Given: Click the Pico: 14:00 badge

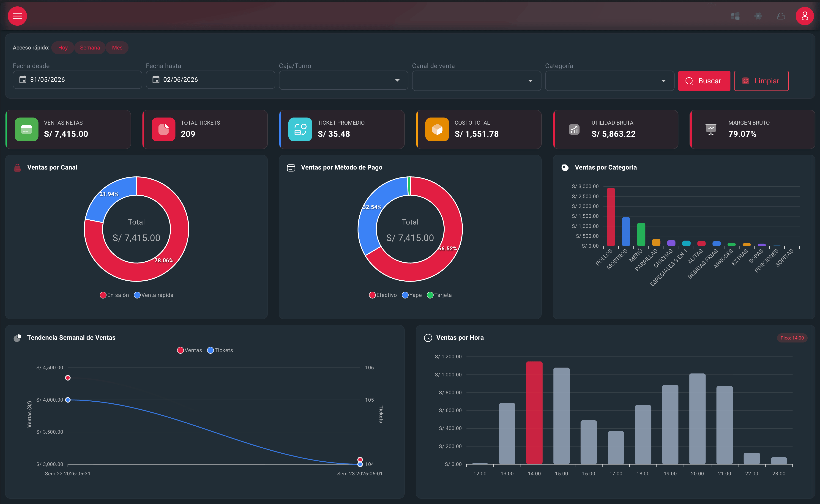Looking at the screenshot, I should [x=792, y=338].
